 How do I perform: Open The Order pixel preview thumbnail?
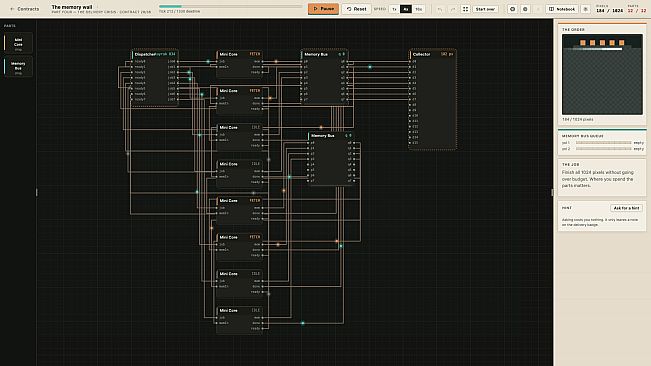(x=602, y=74)
